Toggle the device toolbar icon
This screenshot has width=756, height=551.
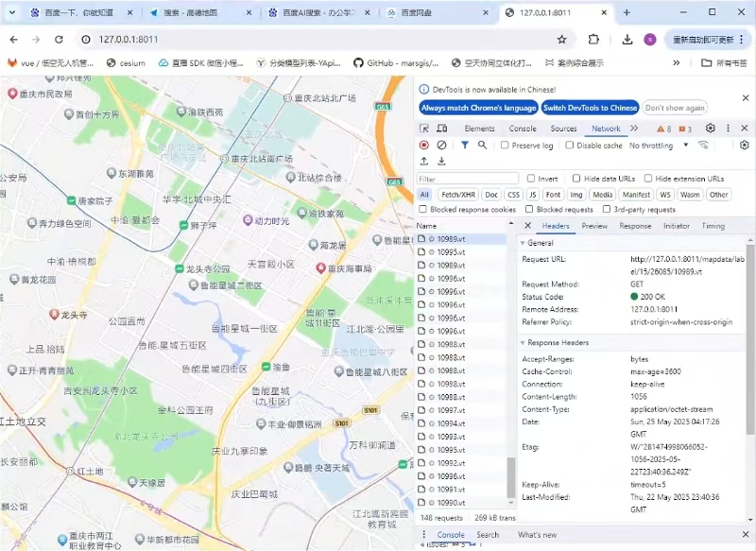pyautogui.click(x=441, y=129)
